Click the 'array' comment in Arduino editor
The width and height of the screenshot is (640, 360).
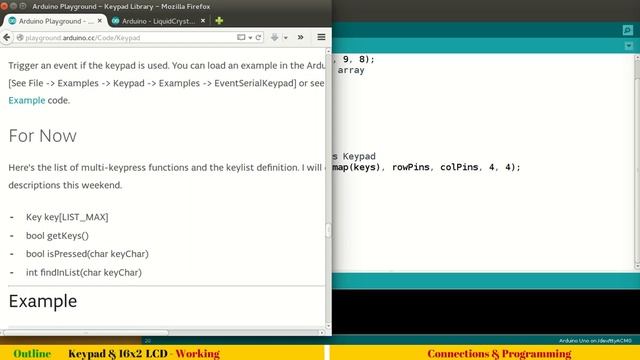[x=351, y=70]
